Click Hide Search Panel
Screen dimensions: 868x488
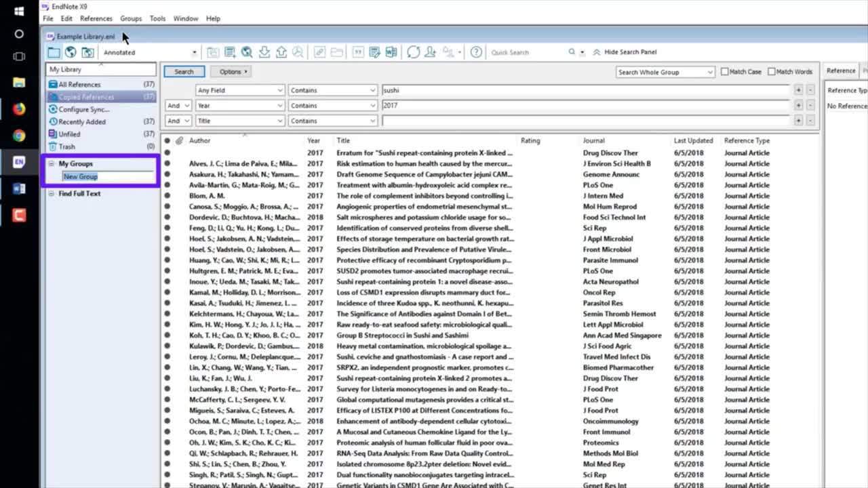pos(625,52)
